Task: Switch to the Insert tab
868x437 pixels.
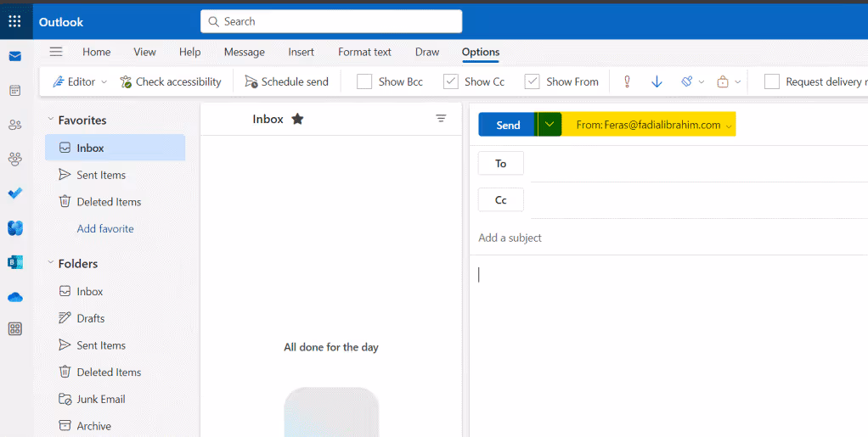Action: pyautogui.click(x=302, y=52)
